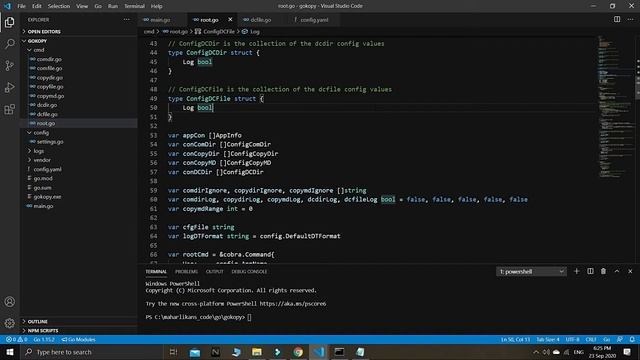Click errors and warnings status indicator
The height and width of the screenshot is (360, 640).
(x=16, y=340)
